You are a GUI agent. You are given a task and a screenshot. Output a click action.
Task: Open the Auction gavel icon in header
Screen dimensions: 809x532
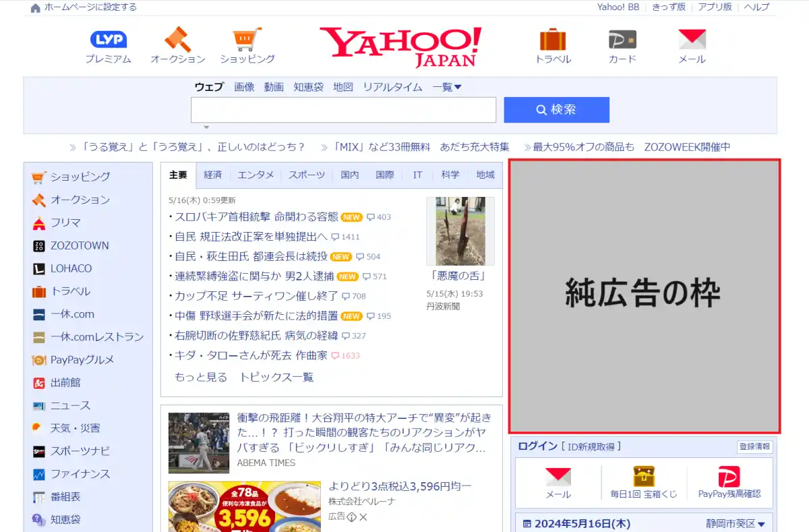[x=178, y=39]
